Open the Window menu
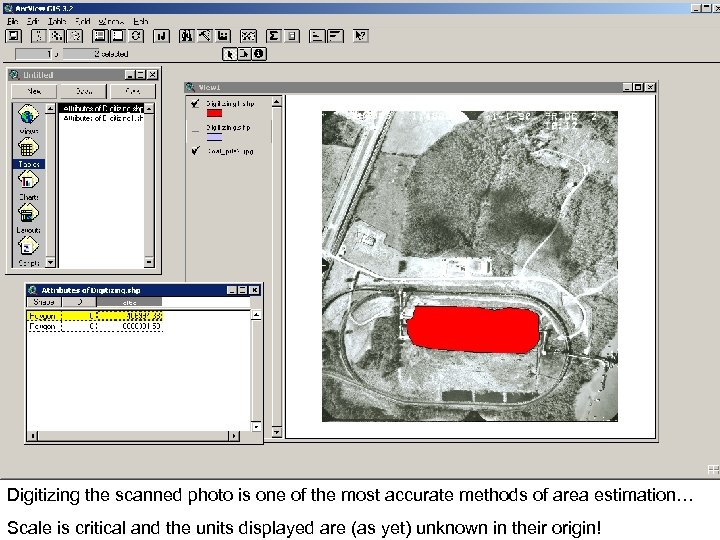The width and height of the screenshot is (720, 540). 111,21
